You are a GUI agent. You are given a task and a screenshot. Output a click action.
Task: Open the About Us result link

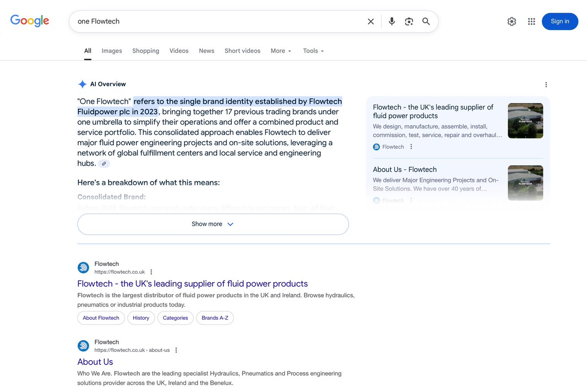point(95,362)
